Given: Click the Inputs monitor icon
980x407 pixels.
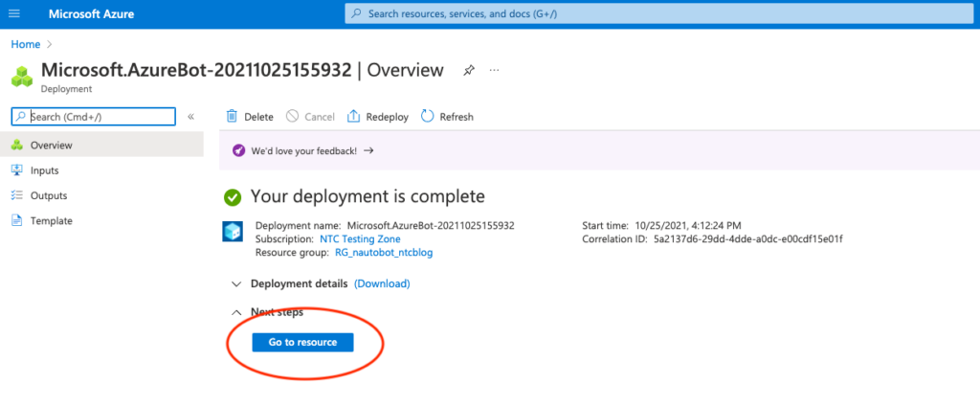Looking at the screenshot, I should 17,170.
